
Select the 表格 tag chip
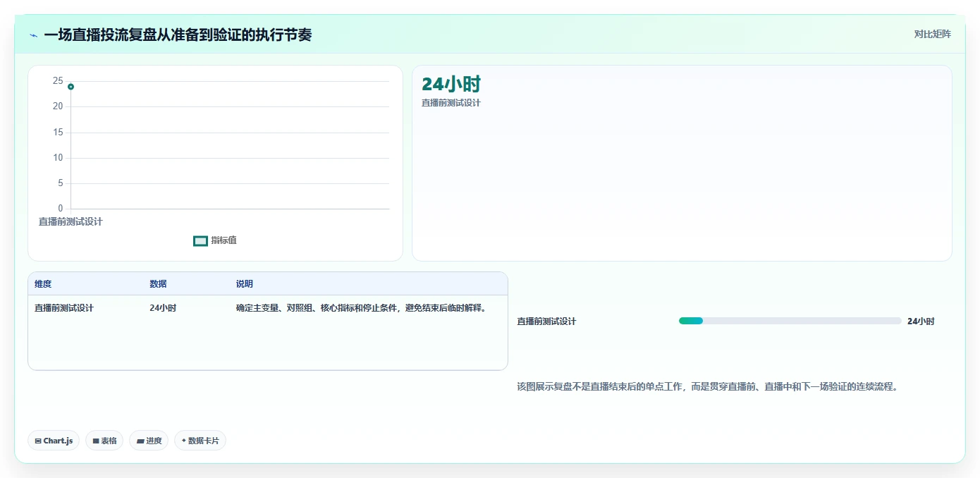tap(104, 441)
